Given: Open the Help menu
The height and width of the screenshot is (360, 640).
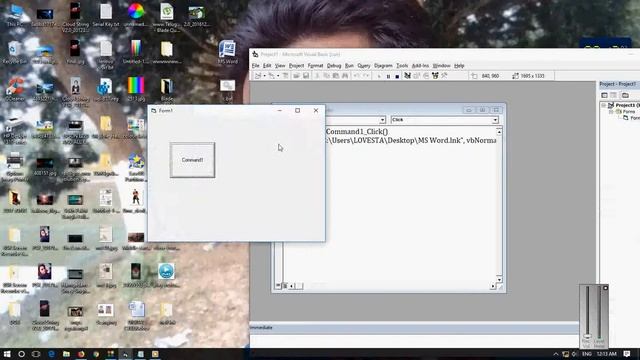Looking at the screenshot, I should click(459, 66).
